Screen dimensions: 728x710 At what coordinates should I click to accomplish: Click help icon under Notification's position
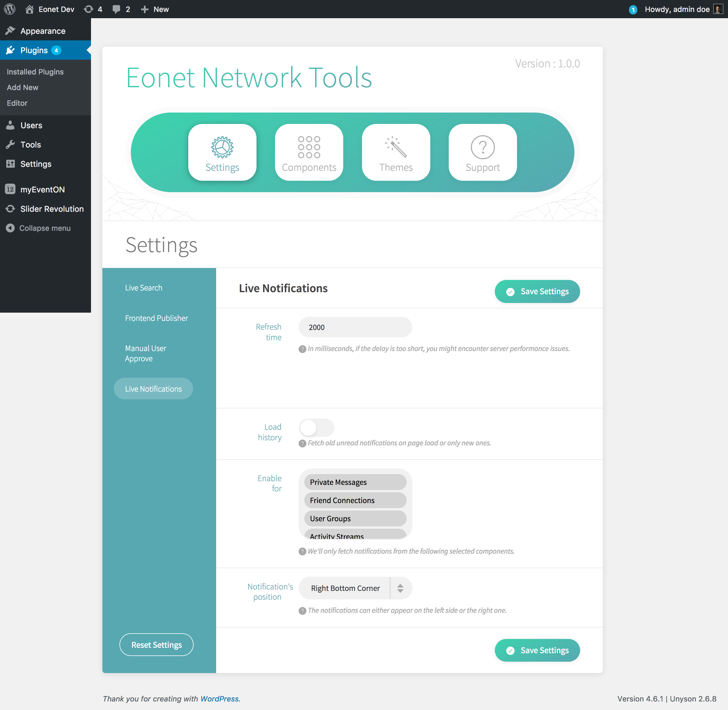302,611
